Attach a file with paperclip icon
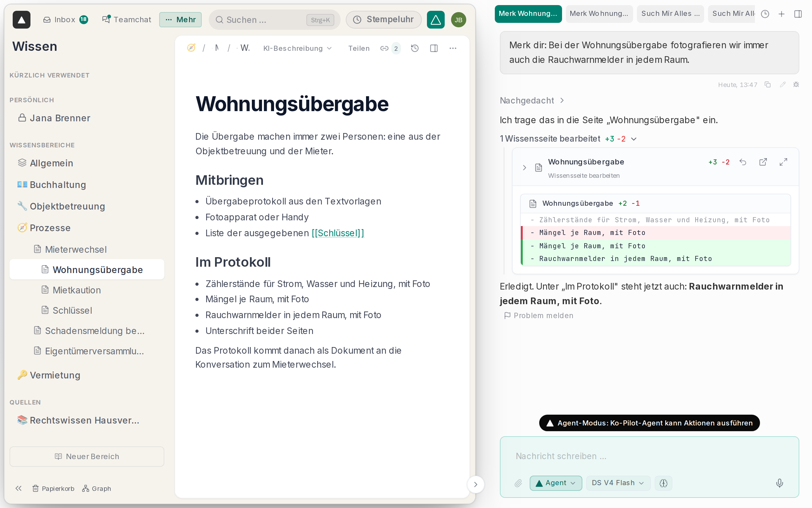Image resolution: width=812 pixels, height=508 pixels. click(518, 483)
